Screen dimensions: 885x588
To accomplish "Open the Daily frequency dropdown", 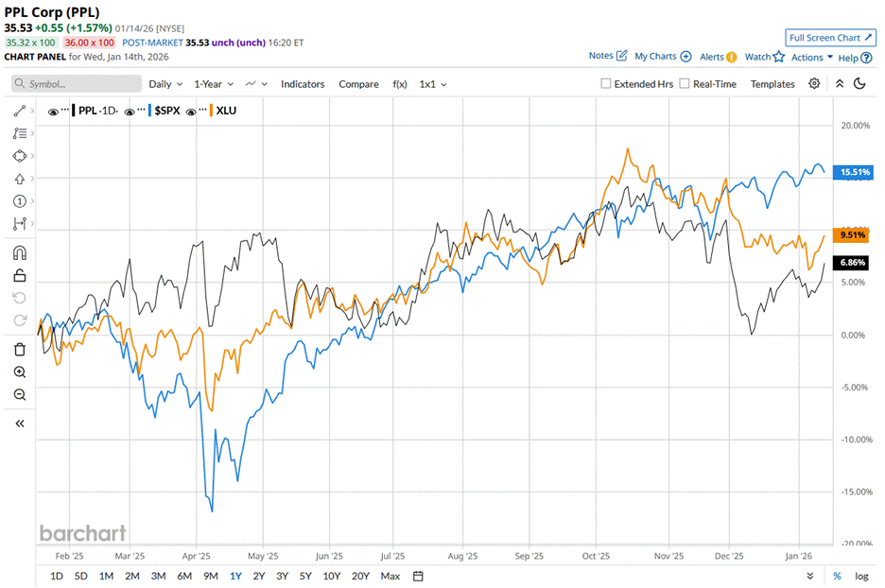I will click(x=165, y=84).
